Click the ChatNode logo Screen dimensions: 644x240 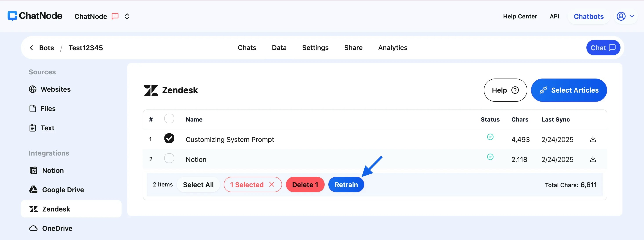(x=35, y=16)
